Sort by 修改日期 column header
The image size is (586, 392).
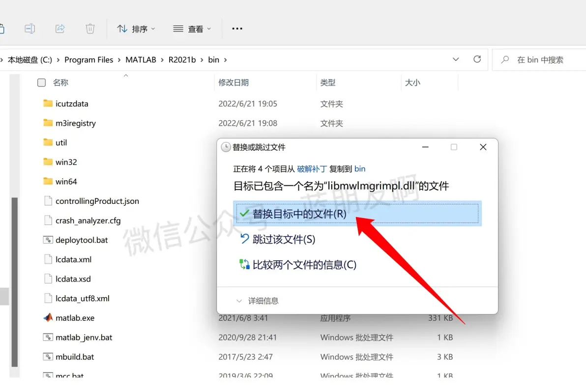234,83
